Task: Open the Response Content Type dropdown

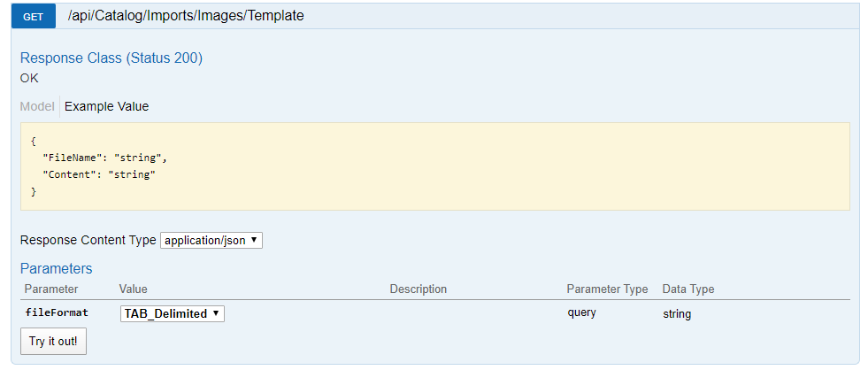Action: [x=211, y=241]
